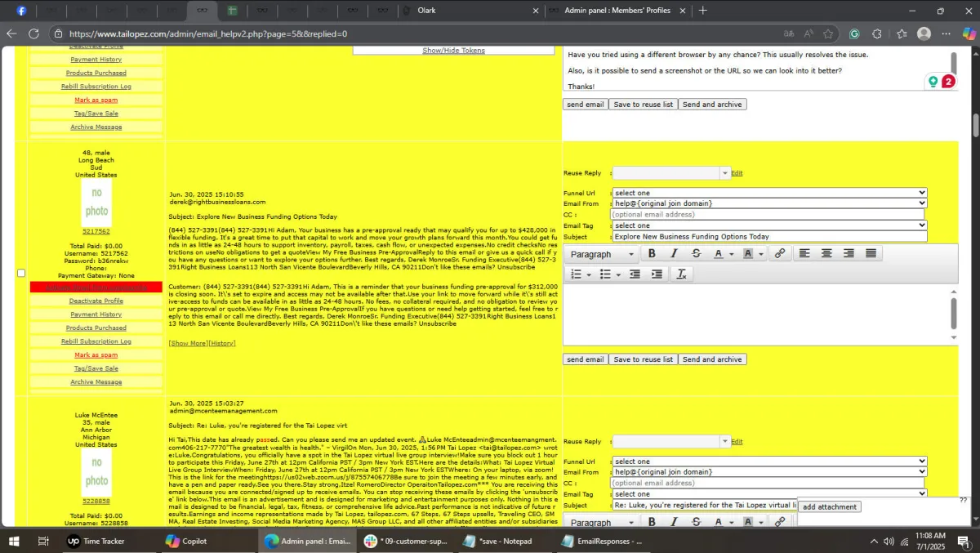Switch to the Facebook browser tab
This screenshot has width=980, height=553.
[x=21, y=11]
